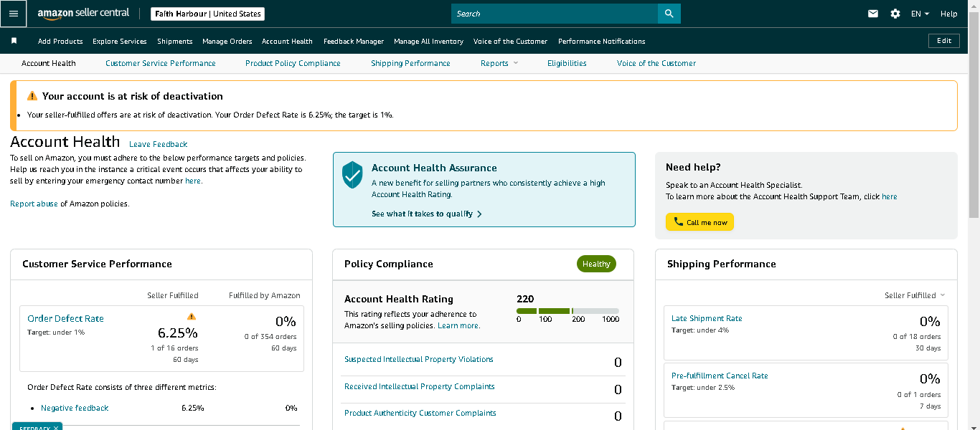Switch to Shipping Performance tab
The height and width of the screenshot is (430, 980).
[x=410, y=63]
